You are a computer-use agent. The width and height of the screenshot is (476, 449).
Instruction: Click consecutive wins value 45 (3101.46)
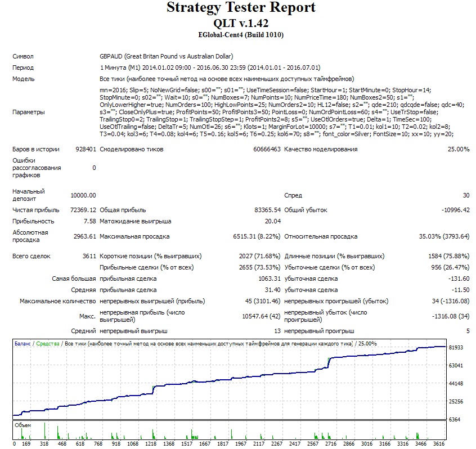[x=263, y=301]
